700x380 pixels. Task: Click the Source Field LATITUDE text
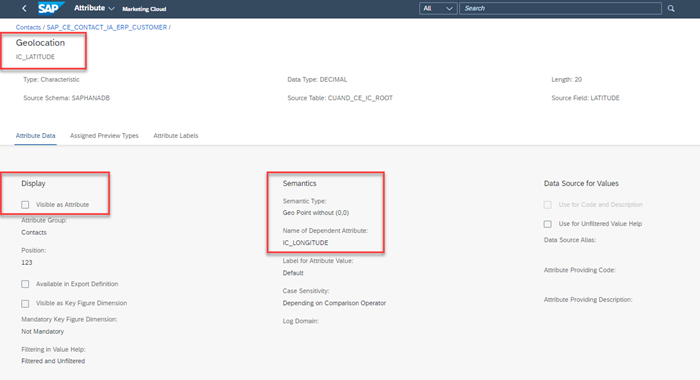coord(585,98)
